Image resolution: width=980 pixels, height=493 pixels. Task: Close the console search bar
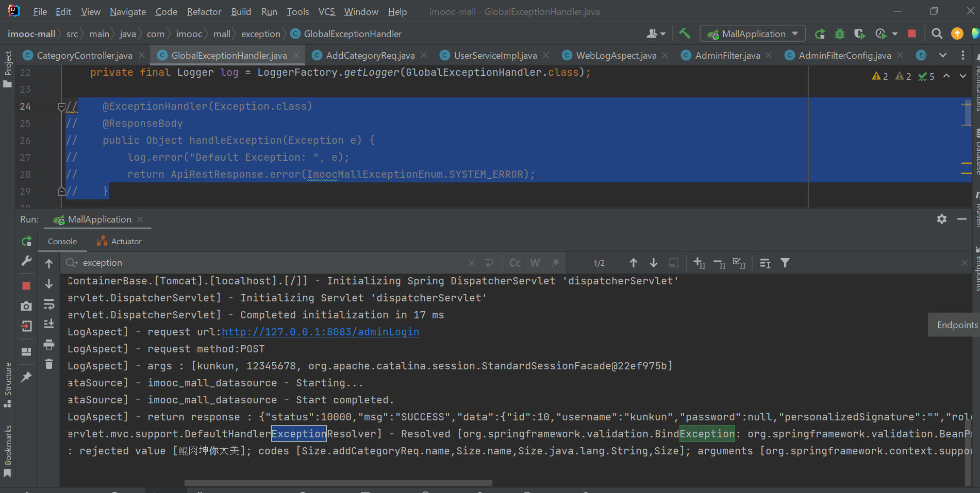click(x=964, y=263)
